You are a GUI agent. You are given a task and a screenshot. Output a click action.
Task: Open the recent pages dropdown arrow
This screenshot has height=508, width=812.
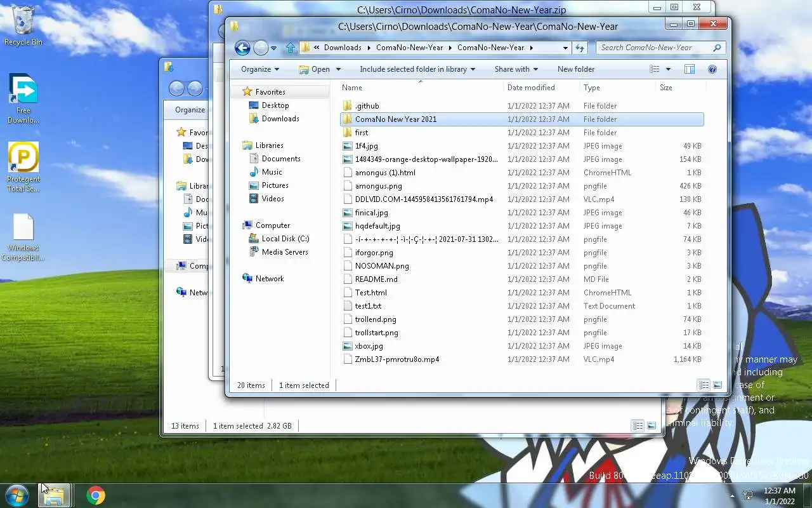274,48
